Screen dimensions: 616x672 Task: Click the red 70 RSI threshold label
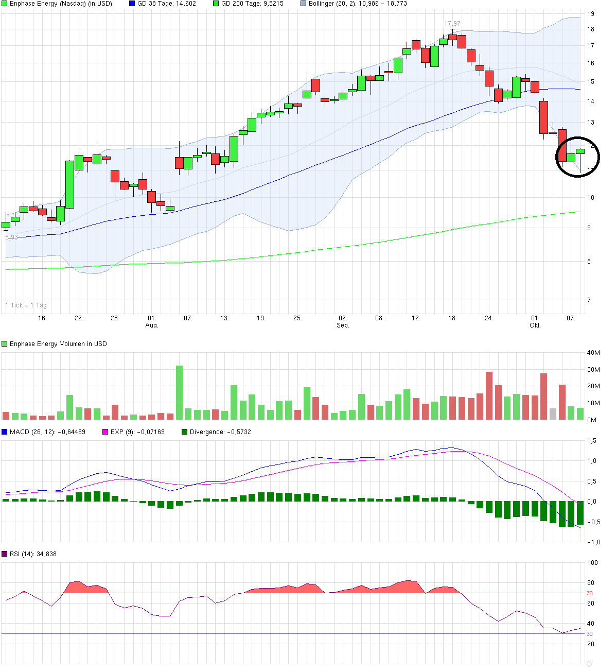[589, 594]
